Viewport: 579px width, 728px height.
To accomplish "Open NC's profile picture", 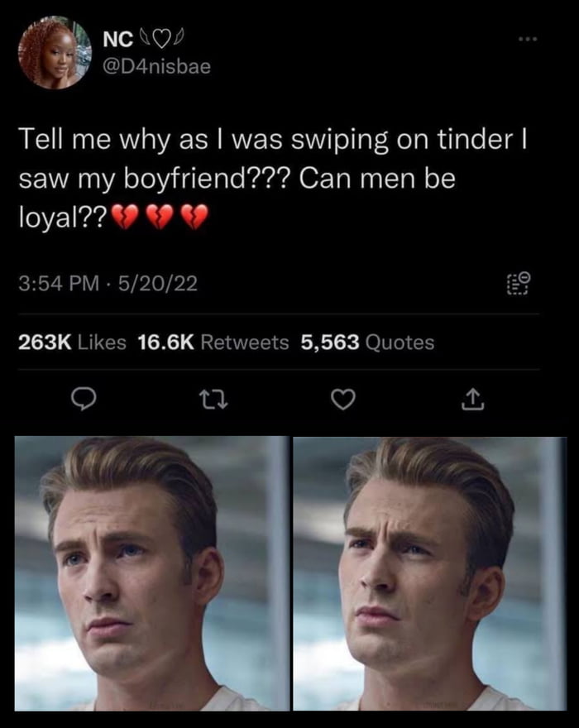I will tap(55, 52).
